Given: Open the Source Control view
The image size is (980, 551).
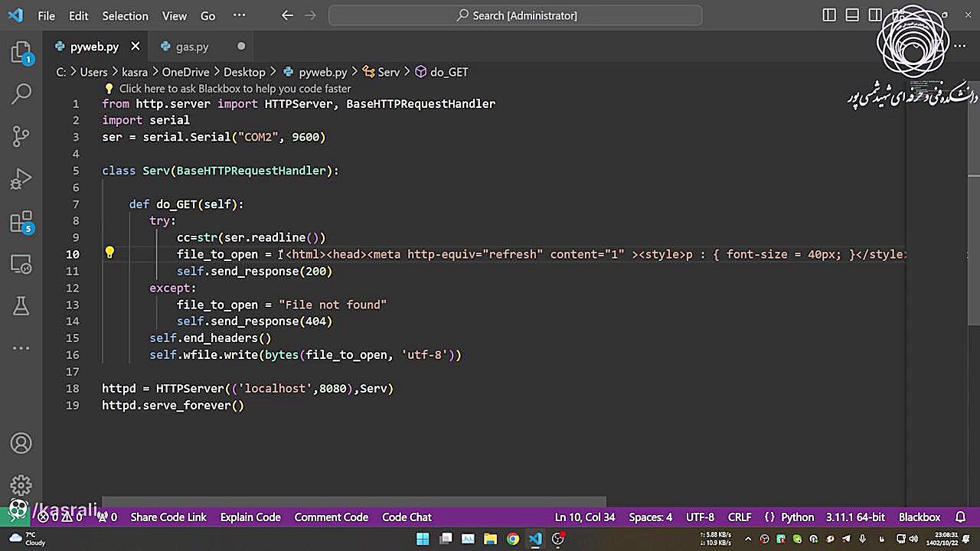Looking at the screenshot, I should [21, 136].
